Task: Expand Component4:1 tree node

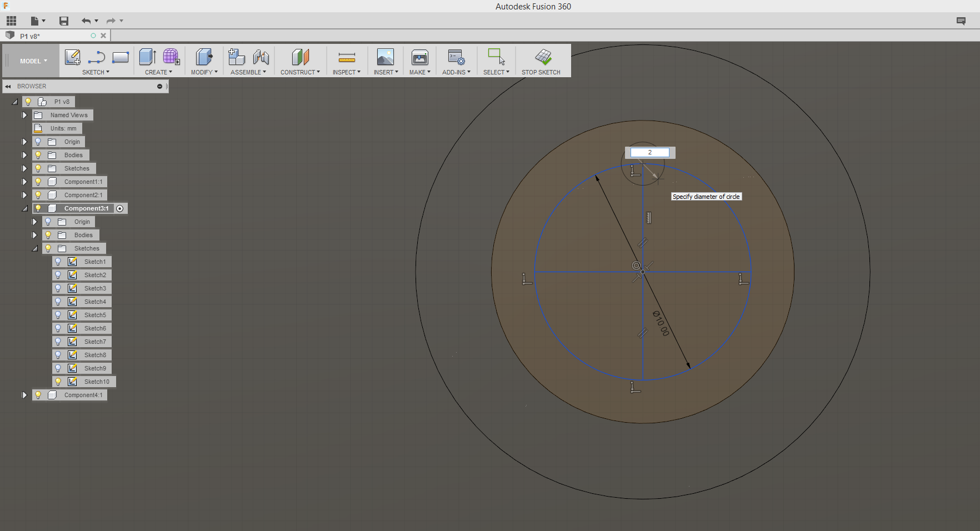Action: coord(24,395)
